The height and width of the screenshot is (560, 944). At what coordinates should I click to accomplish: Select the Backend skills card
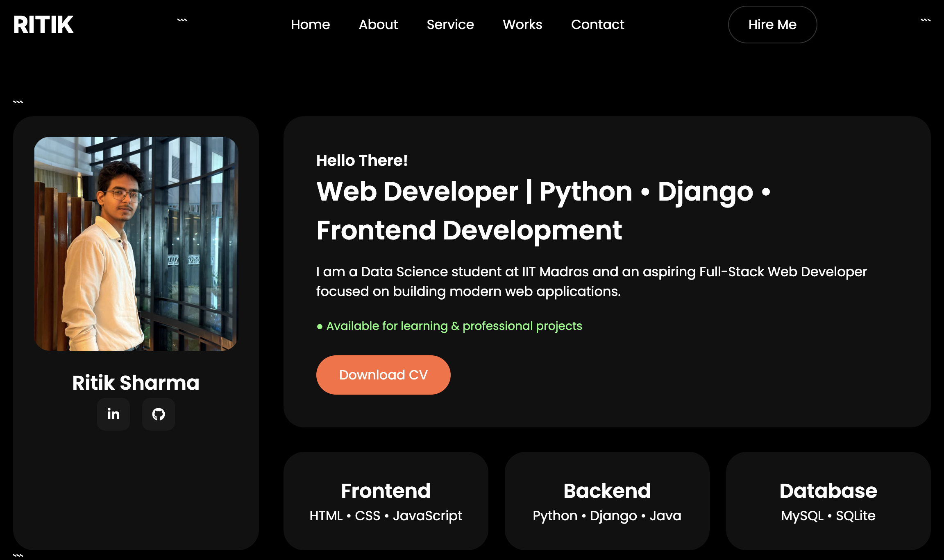click(607, 500)
